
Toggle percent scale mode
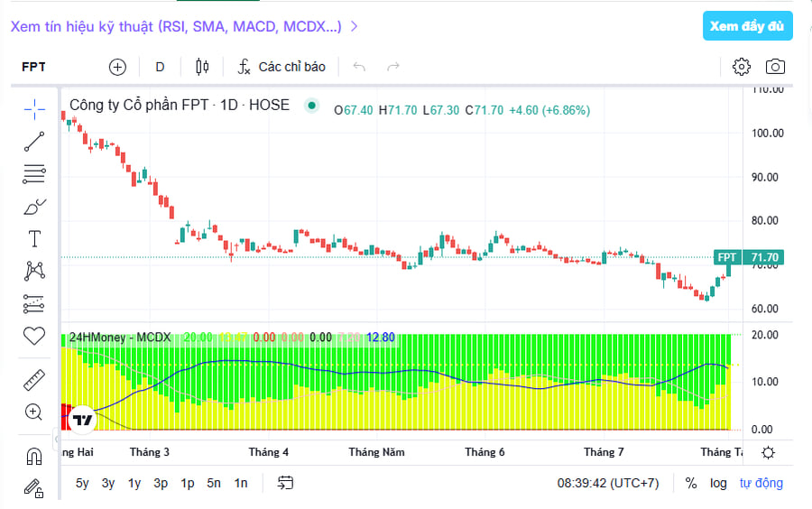691,483
